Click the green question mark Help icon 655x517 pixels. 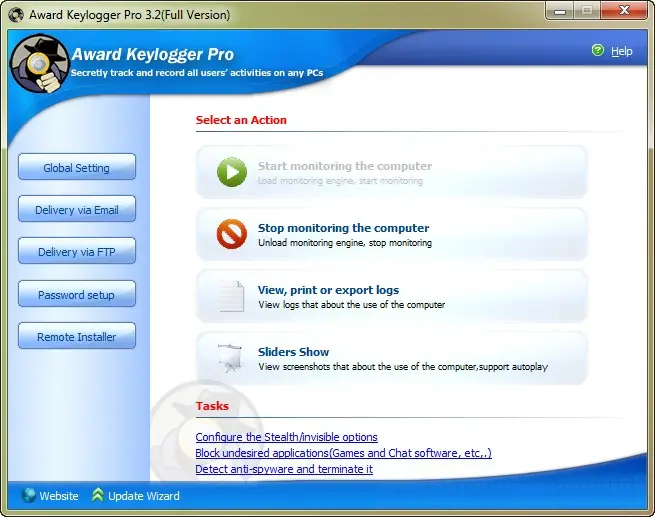(598, 51)
